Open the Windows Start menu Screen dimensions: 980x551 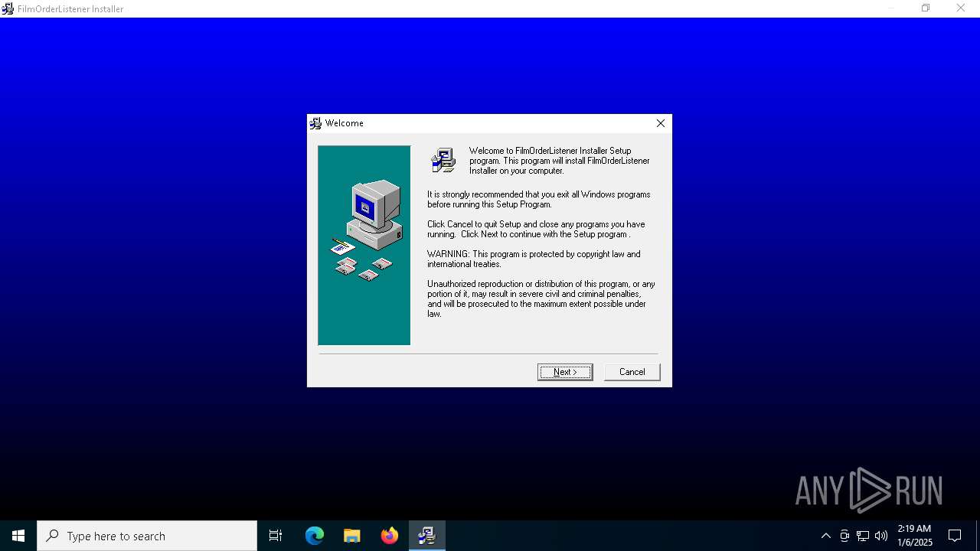point(18,536)
